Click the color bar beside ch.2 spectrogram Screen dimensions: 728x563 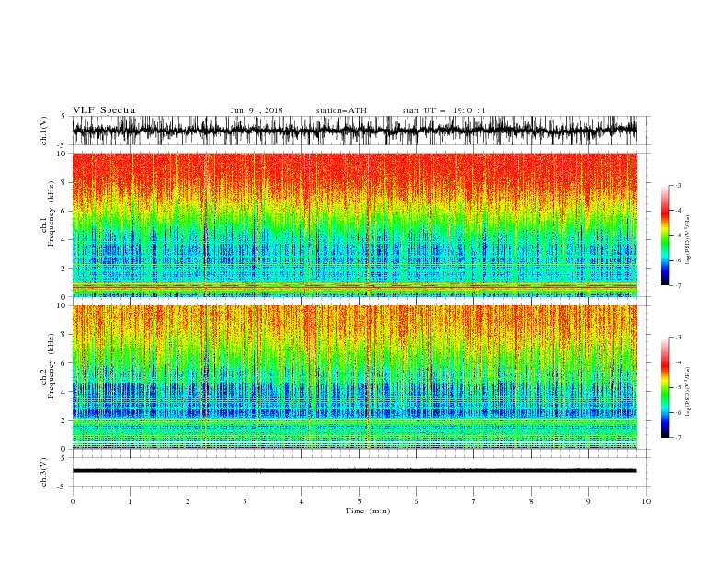pyautogui.click(x=665, y=387)
